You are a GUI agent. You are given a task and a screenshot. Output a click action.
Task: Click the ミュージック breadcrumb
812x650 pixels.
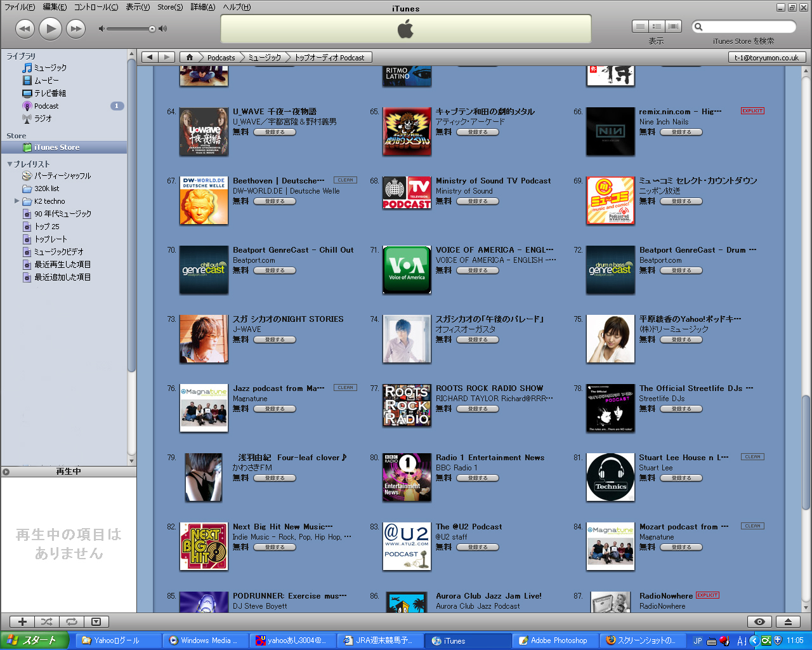point(265,57)
